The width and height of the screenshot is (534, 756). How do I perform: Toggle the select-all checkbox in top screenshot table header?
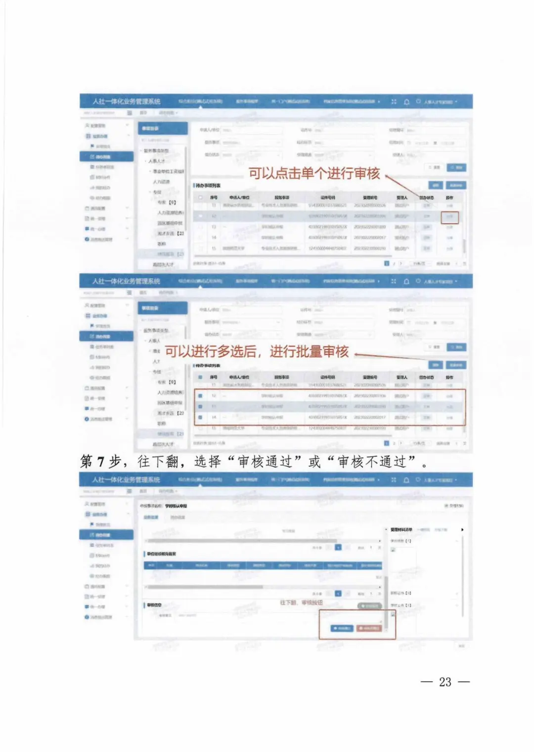point(200,197)
